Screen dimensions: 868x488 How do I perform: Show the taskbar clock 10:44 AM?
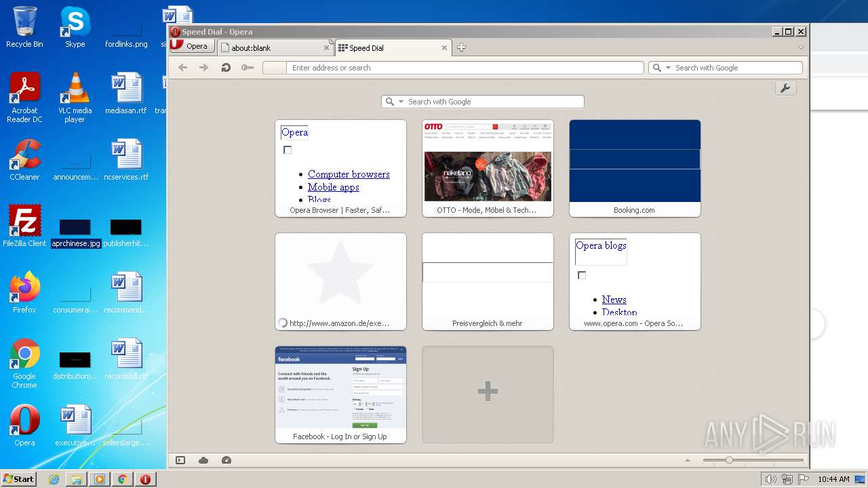833,479
